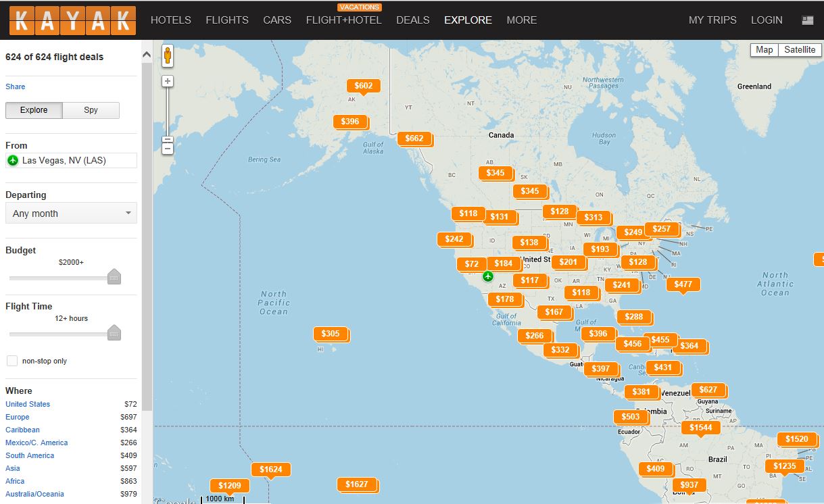
Task: Click the LOGIN link
Action: pos(767,20)
